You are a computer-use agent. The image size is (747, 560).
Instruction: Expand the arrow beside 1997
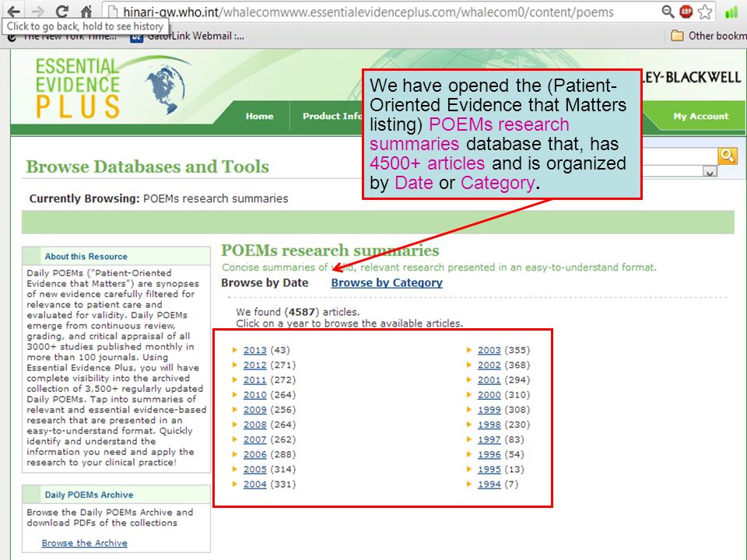pyautogui.click(x=468, y=439)
